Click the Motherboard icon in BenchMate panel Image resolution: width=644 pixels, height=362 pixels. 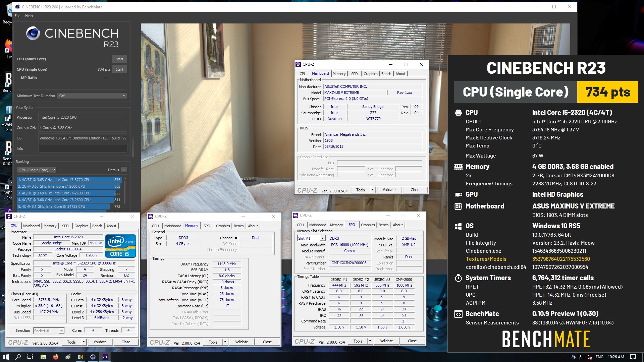point(458,206)
